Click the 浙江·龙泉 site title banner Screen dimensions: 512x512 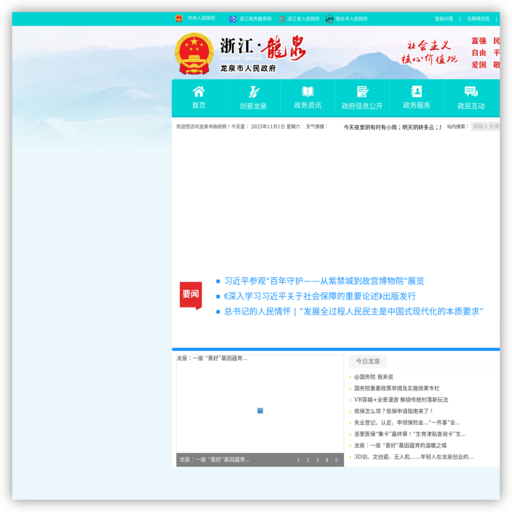coord(263,47)
